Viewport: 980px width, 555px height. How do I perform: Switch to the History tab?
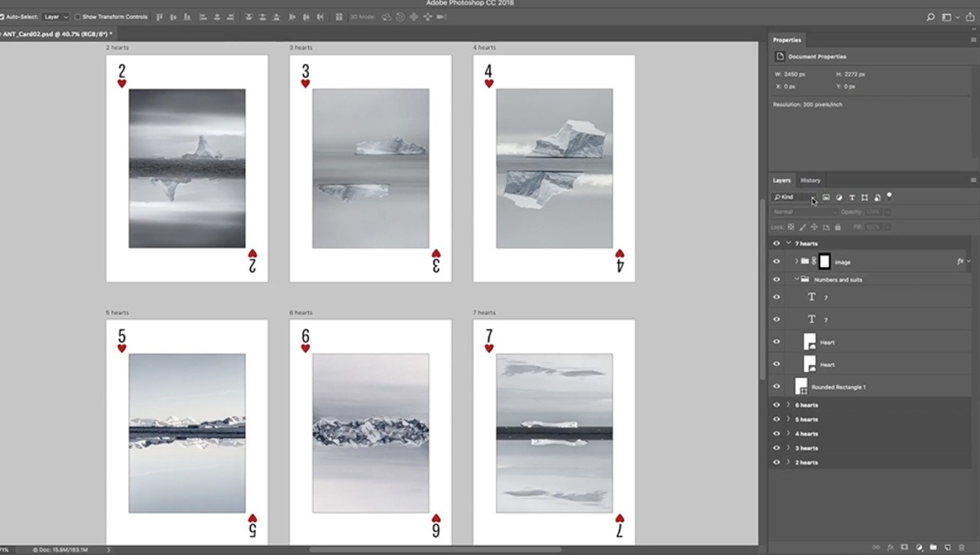coord(810,180)
